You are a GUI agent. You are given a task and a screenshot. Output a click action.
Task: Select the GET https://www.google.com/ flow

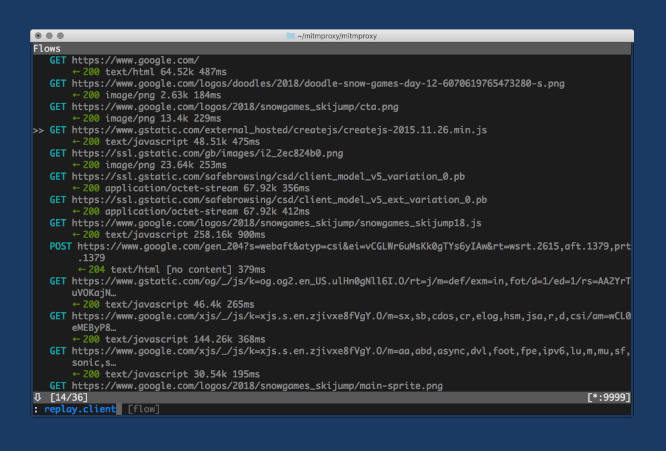click(124, 60)
